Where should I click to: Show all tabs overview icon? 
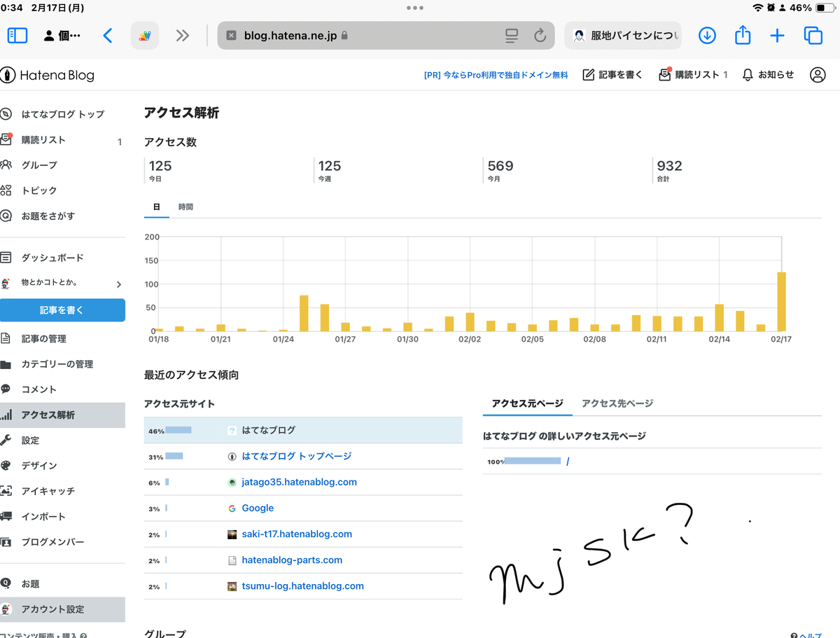pos(813,35)
